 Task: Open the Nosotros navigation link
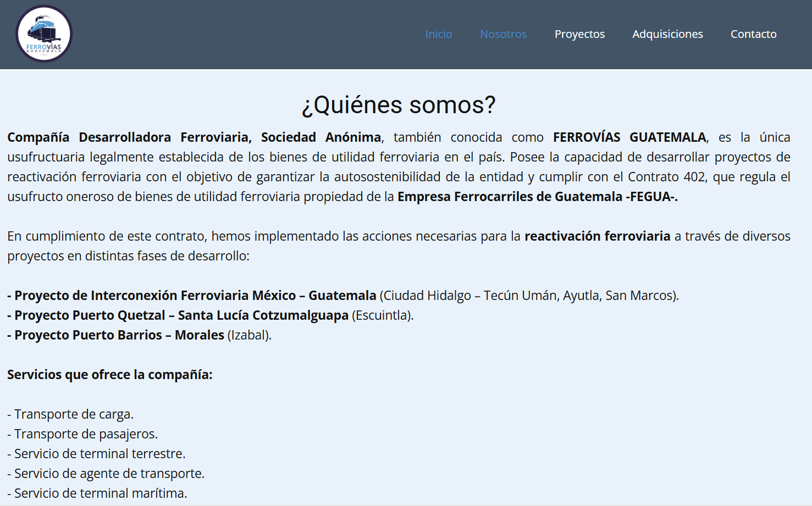503,34
